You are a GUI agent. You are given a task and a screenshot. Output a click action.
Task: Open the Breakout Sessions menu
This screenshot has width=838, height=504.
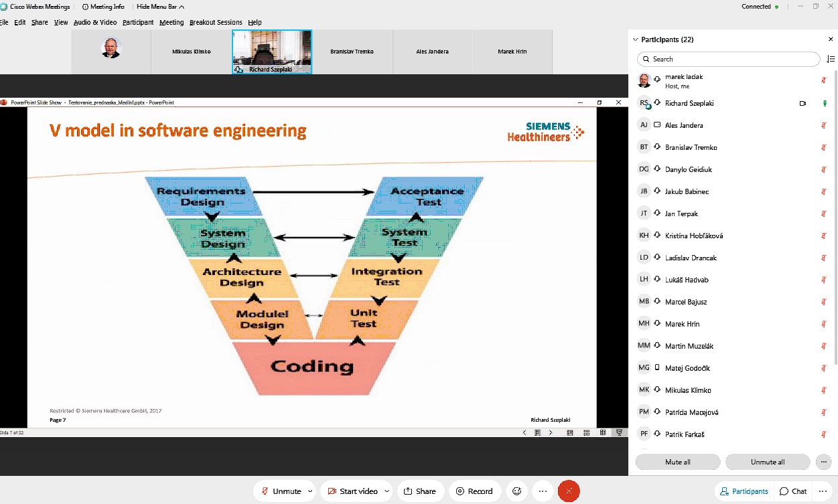[x=216, y=22]
